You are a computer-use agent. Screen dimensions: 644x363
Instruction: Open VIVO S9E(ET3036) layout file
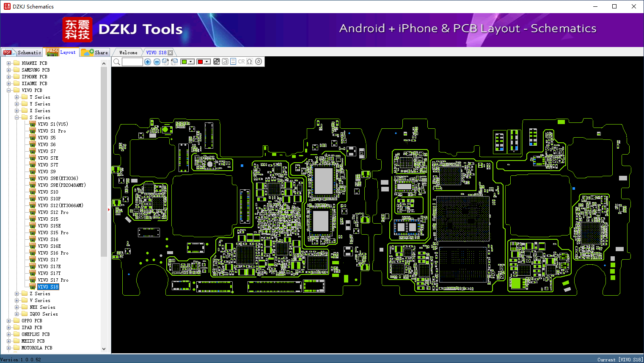pyautogui.click(x=58, y=178)
